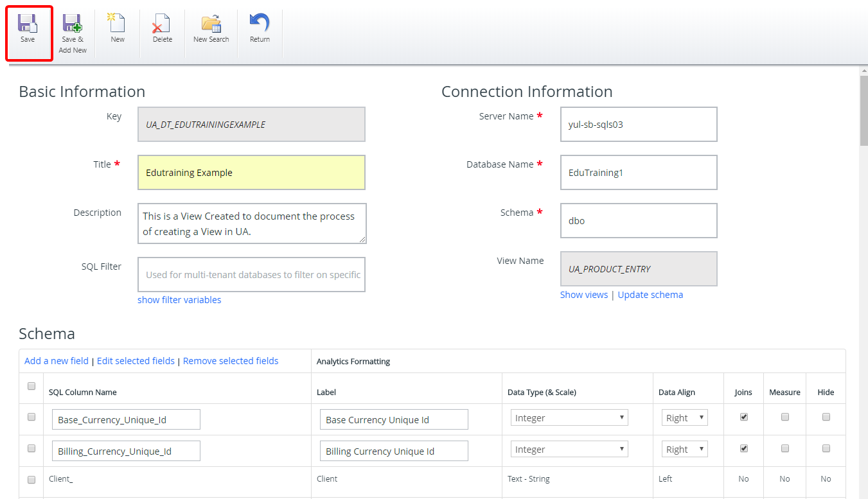Edit SQL column name Base_Currency_Unique_Id field
The width and height of the screenshot is (868, 499).
click(126, 419)
